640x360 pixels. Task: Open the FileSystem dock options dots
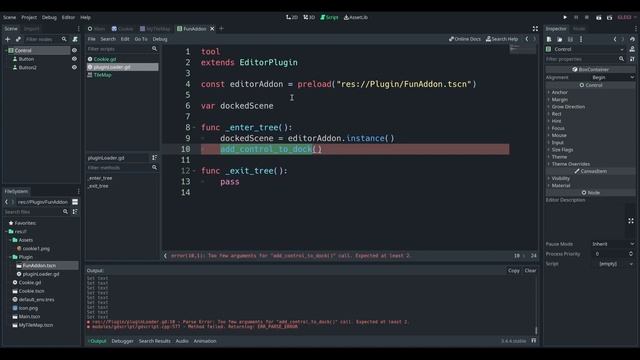pos(78,191)
